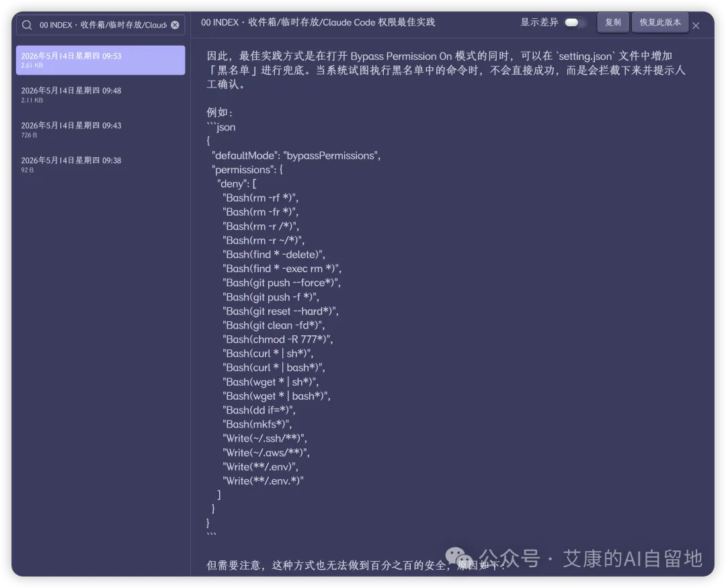Clear the search field text
726x588 pixels.
175,25
